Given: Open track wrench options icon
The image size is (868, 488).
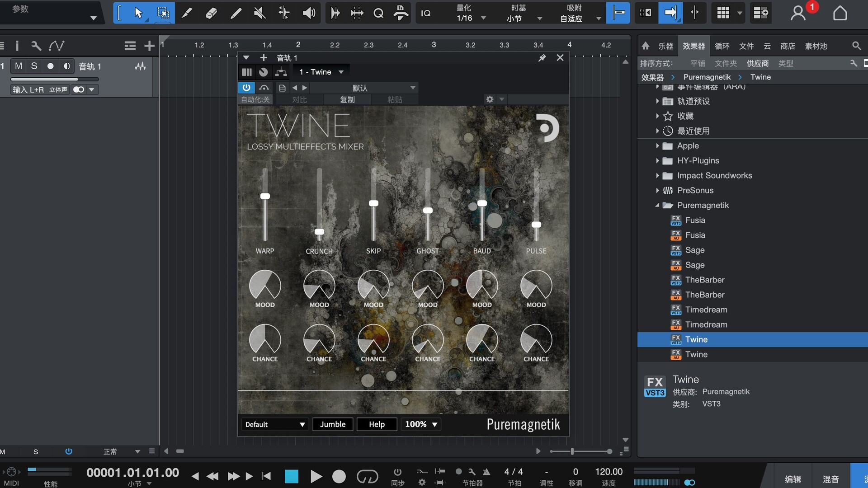Looking at the screenshot, I should 36,46.
